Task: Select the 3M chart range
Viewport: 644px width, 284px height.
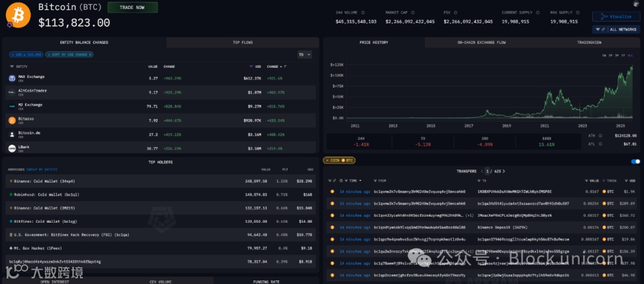Action: point(617,55)
